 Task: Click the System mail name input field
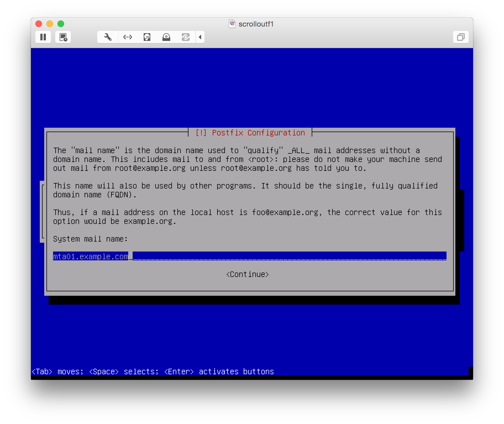pos(250,256)
